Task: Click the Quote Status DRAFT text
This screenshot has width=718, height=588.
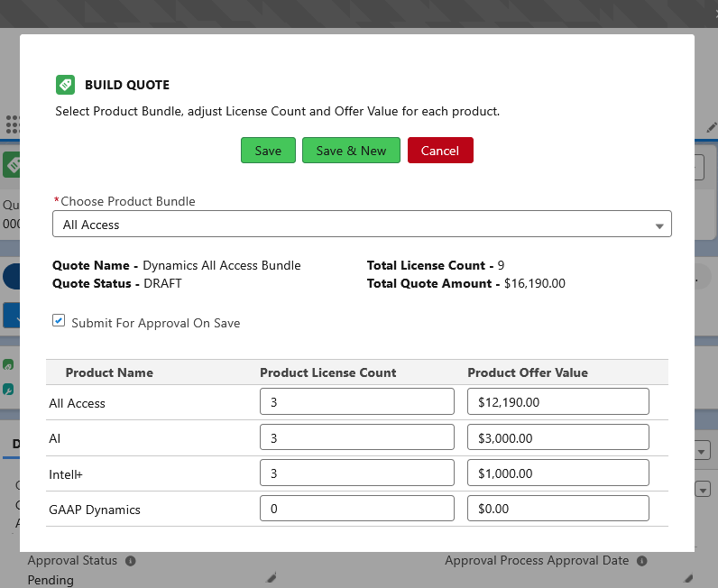Action: [162, 283]
